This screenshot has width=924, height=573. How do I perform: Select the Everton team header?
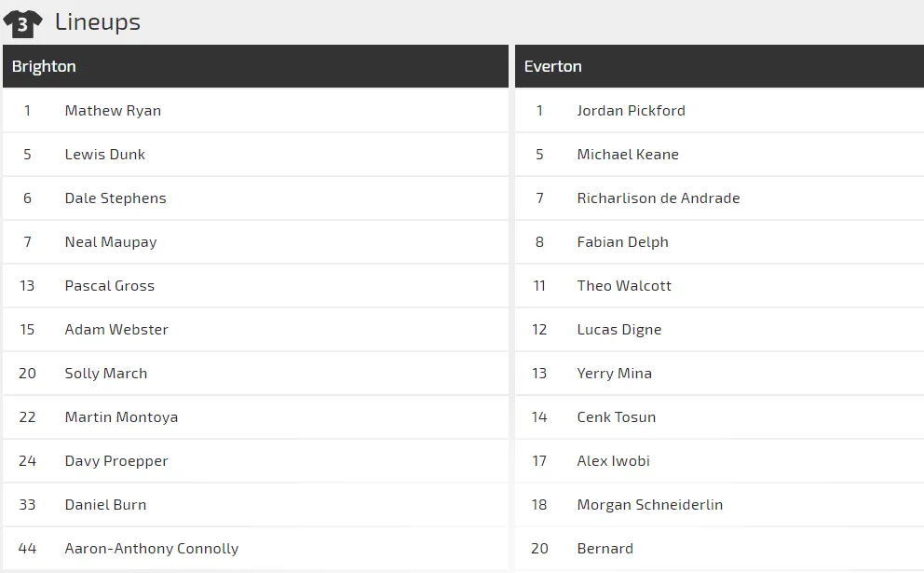point(552,66)
